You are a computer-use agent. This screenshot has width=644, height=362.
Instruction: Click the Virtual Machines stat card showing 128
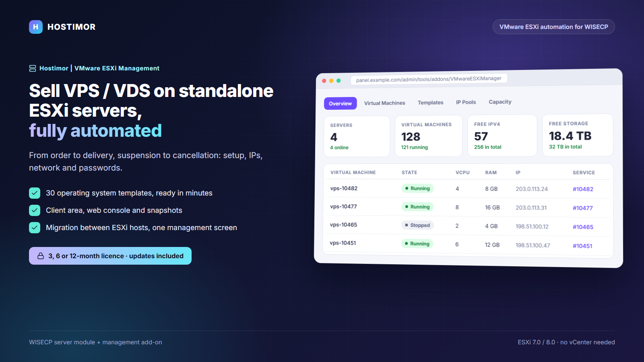click(429, 136)
